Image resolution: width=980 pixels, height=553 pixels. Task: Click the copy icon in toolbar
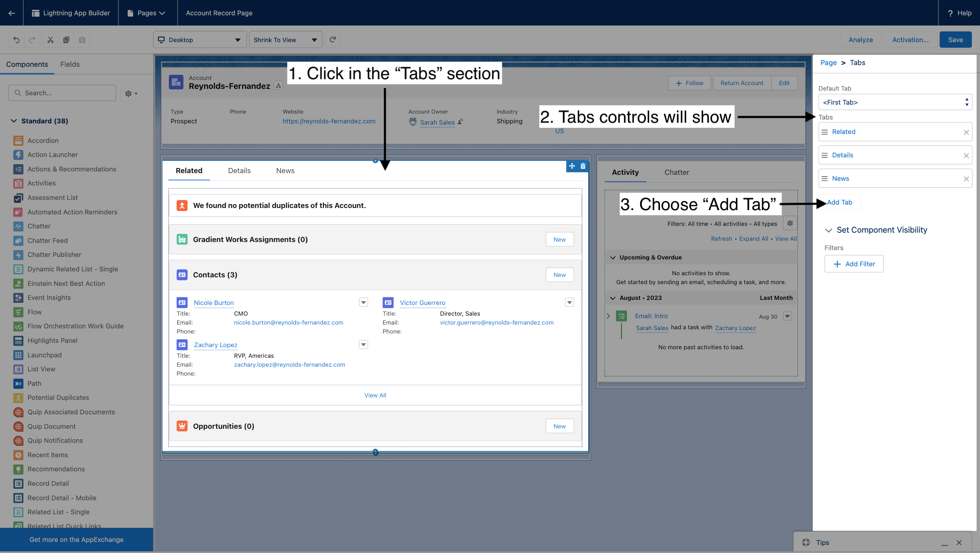coord(66,40)
